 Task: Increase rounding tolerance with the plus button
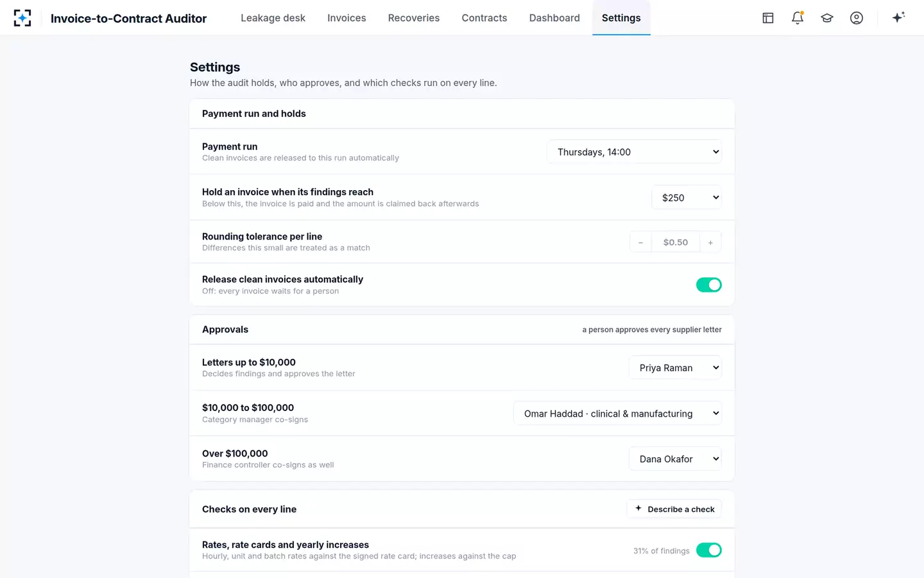pyautogui.click(x=710, y=242)
